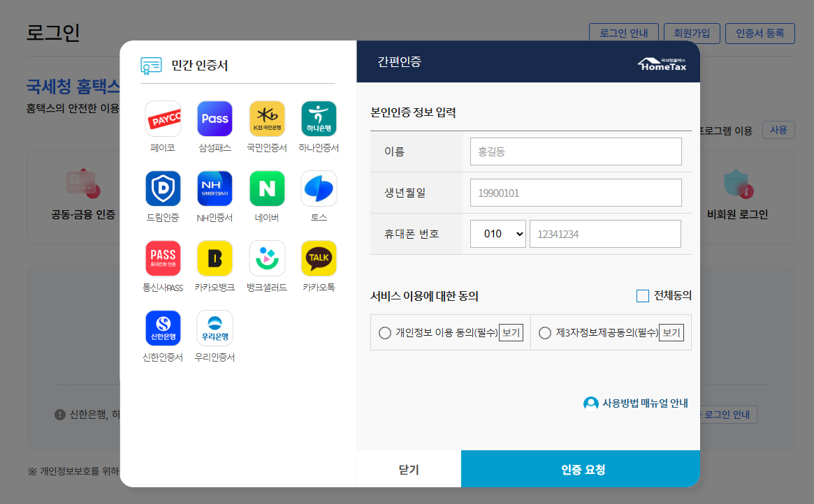Select the Payco (페이코) certificate icon
This screenshot has height=504, width=814.
pyautogui.click(x=163, y=119)
